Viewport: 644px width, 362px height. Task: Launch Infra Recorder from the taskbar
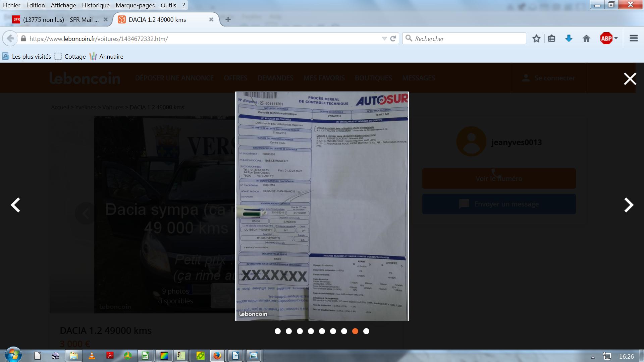55,356
